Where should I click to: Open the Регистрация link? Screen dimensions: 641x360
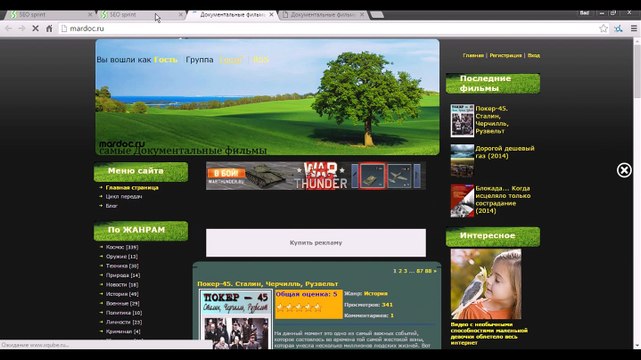pos(505,55)
